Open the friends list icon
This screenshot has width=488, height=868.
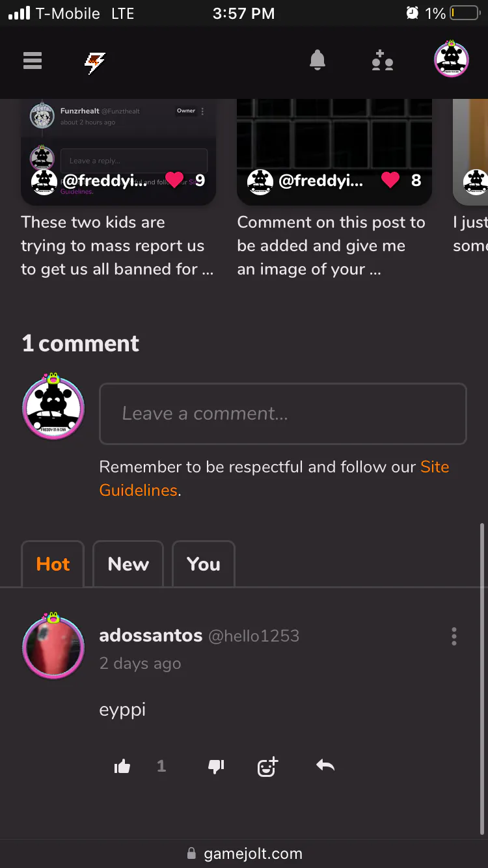(x=383, y=61)
